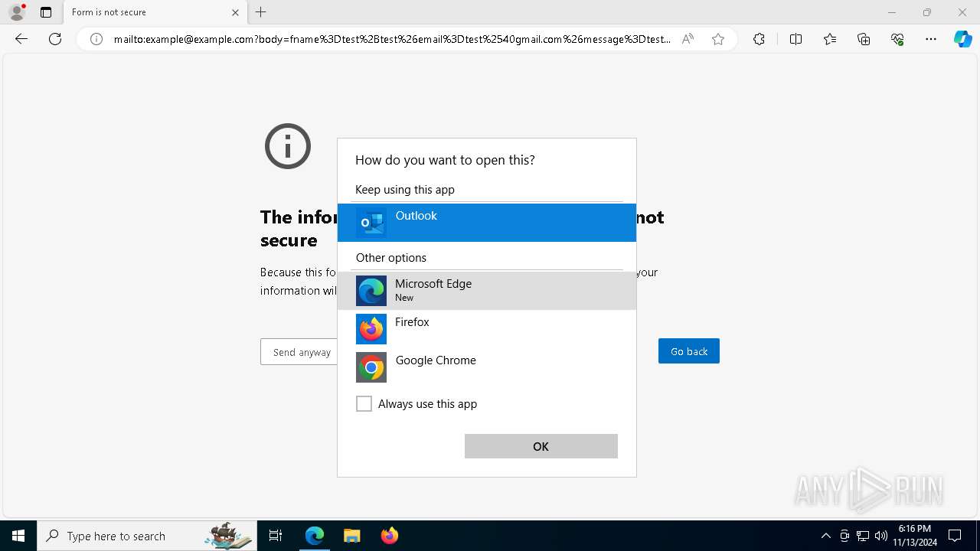Refresh the page
Screen dimensions: 980x551
point(55,39)
